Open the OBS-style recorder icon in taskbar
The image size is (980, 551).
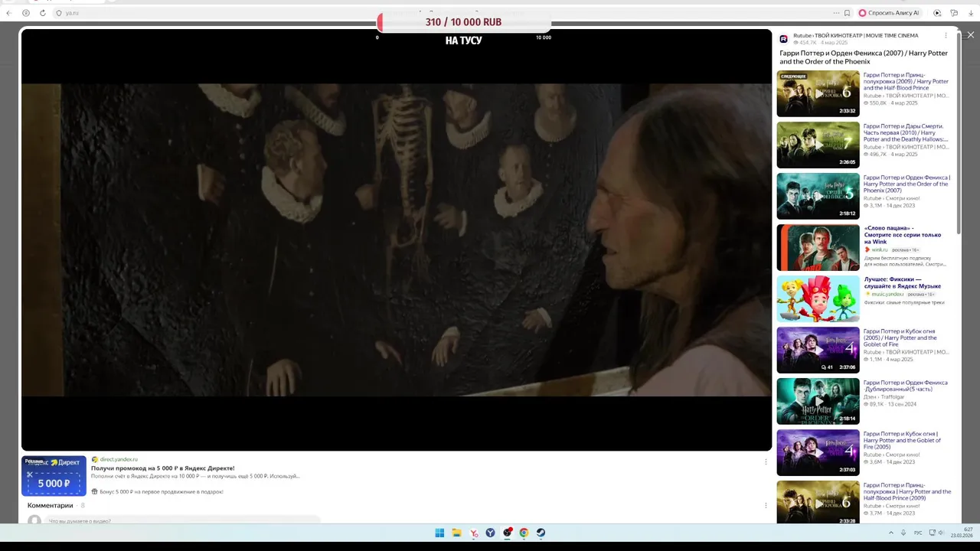point(507,533)
